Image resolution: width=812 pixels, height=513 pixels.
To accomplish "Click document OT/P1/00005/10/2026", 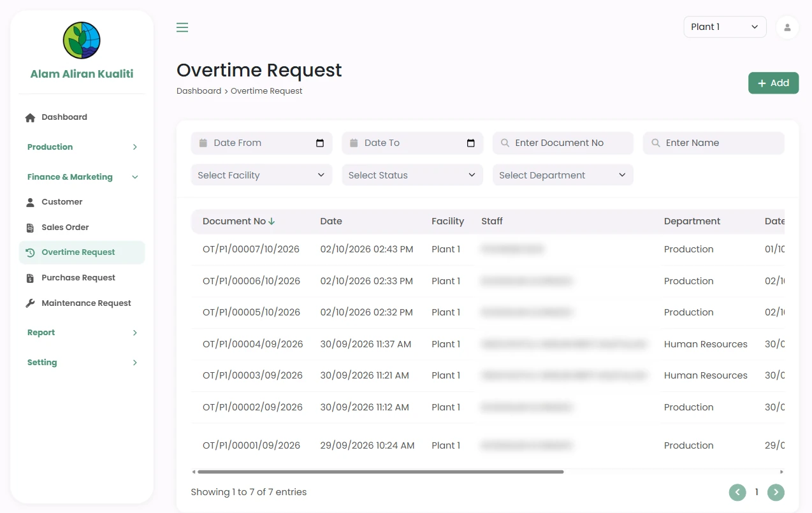I will click(x=251, y=312).
